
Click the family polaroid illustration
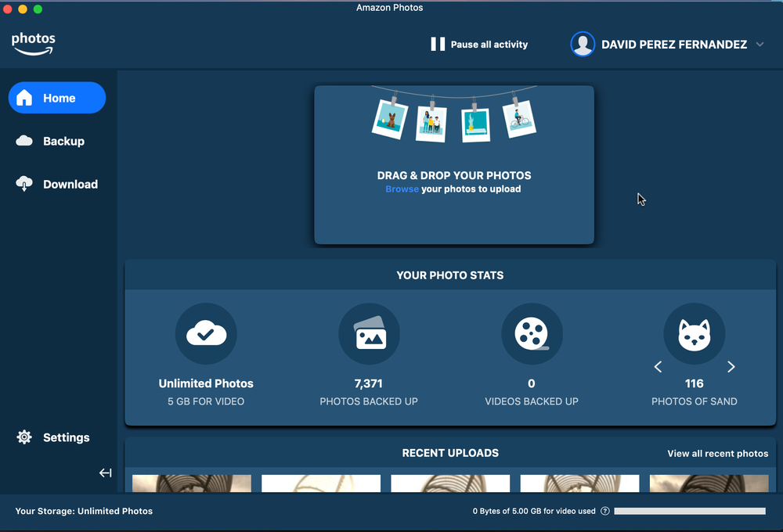tap(431, 122)
